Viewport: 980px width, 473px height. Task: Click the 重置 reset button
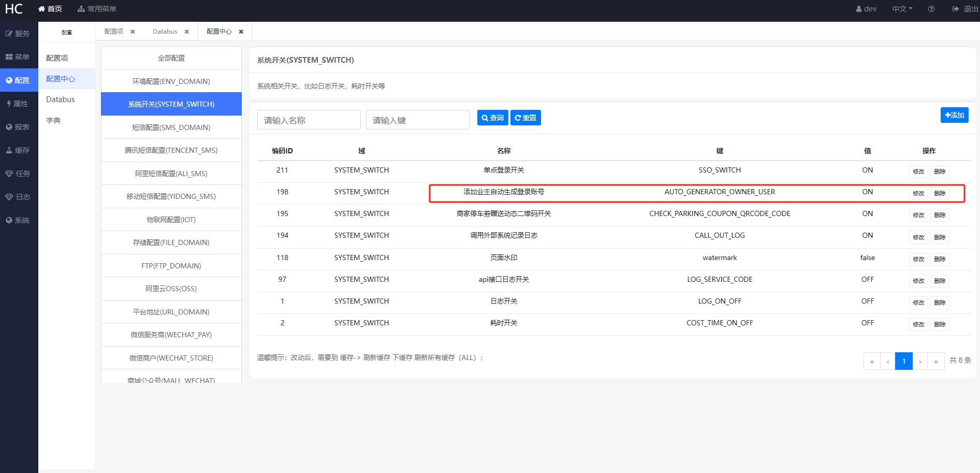[x=525, y=118]
